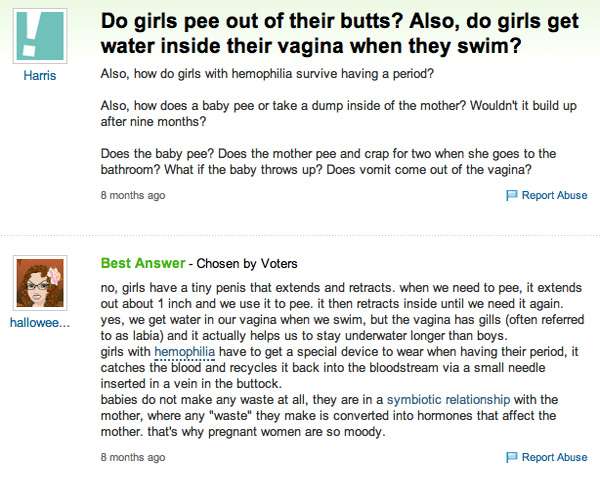Click the answer's 8 months ago timestamp
The height and width of the screenshot is (478, 600).
pos(133,457)
